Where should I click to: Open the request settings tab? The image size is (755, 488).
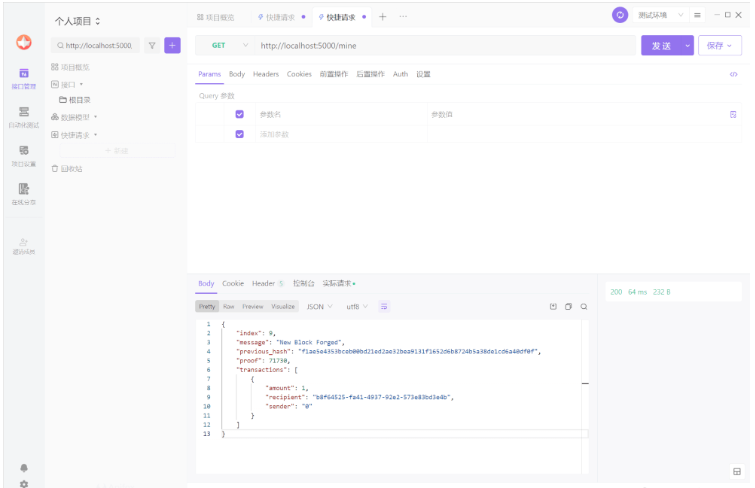tap(423, 74)
